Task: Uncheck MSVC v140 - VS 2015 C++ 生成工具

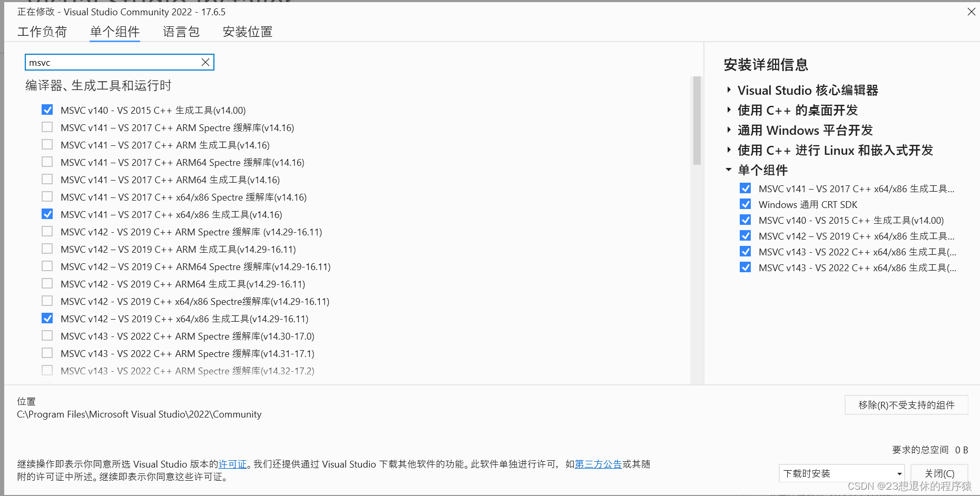Action: pos(47,110)
